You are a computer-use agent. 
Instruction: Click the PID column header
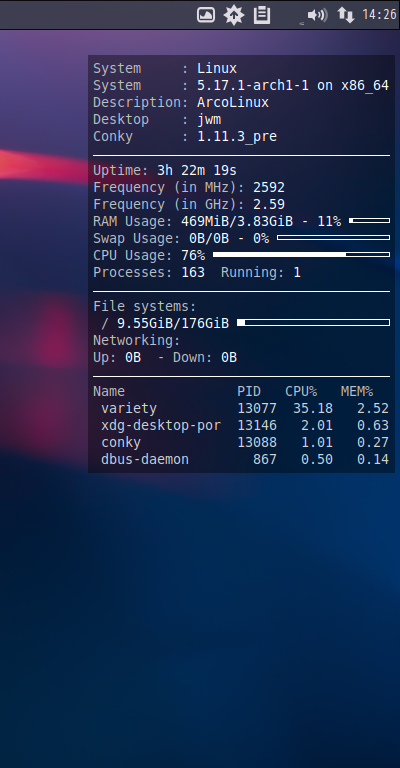coord(249,391)
